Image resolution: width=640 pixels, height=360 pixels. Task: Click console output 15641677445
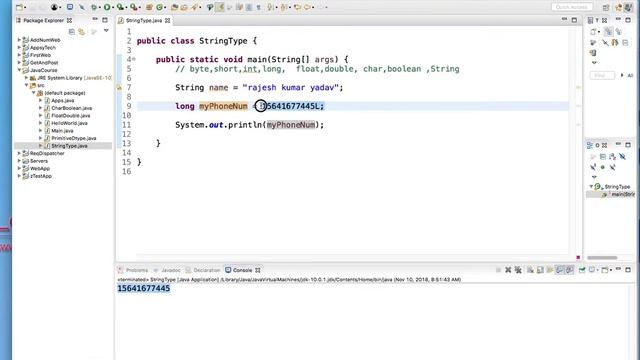(144, 289)
